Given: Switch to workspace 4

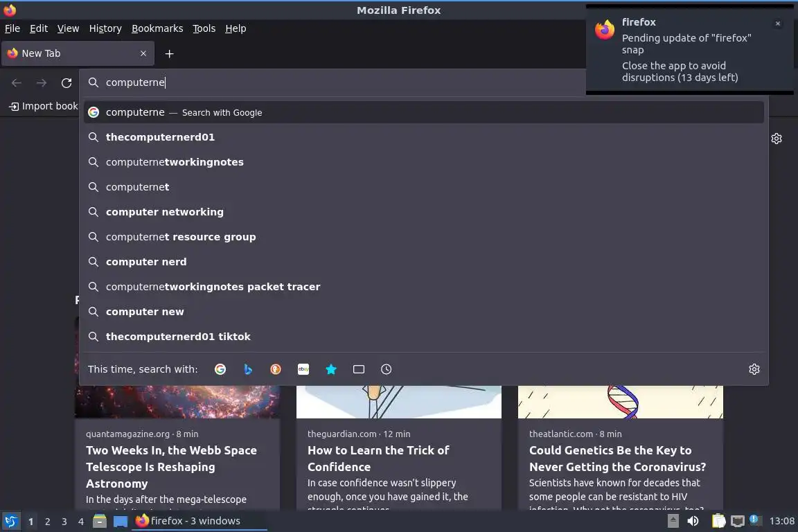Looking at the screenshot, I should pos(80,522).
